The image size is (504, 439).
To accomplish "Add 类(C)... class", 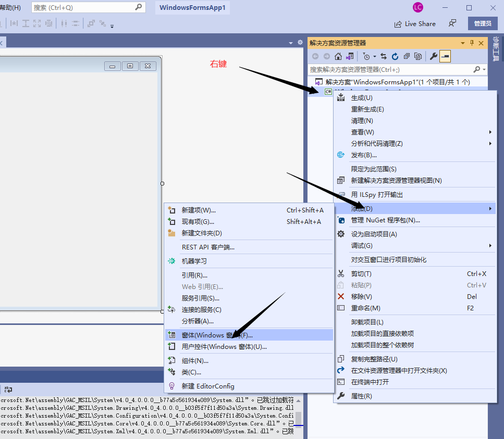I will coord(249,372).
